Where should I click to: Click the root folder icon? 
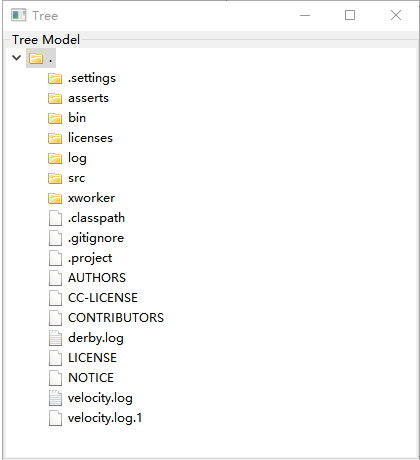pos(36,58)
